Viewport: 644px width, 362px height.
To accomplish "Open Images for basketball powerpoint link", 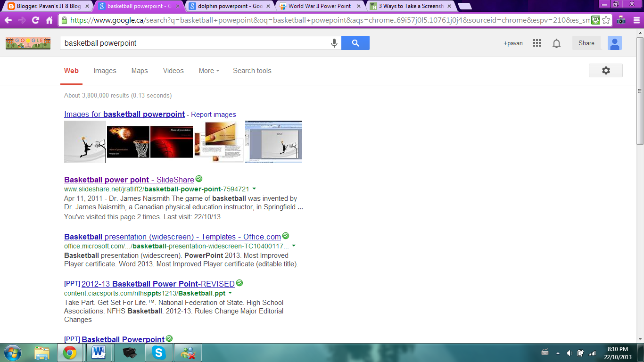I will click(x=124, y=114).
